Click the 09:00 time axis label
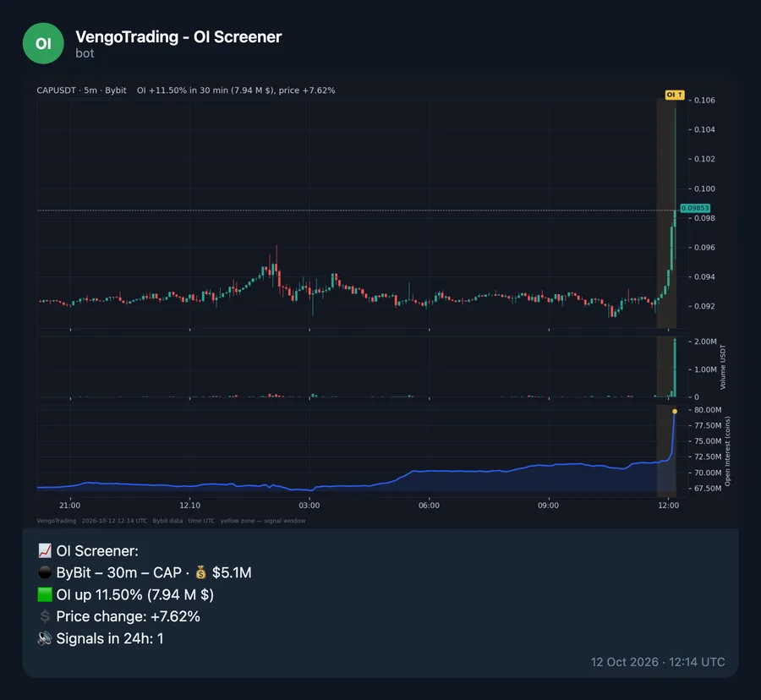 point(549,506)
